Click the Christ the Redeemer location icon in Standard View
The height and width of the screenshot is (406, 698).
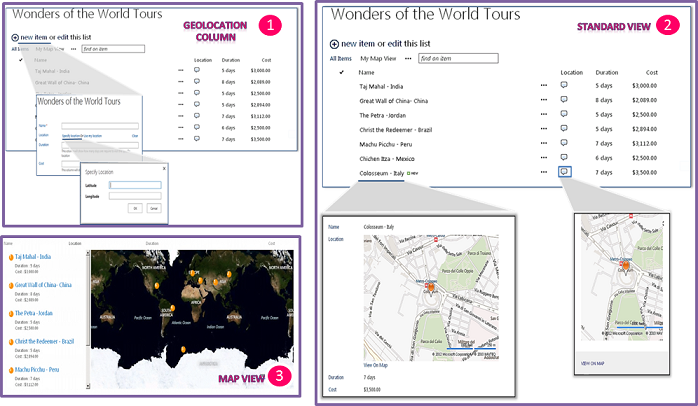[564, 128]
